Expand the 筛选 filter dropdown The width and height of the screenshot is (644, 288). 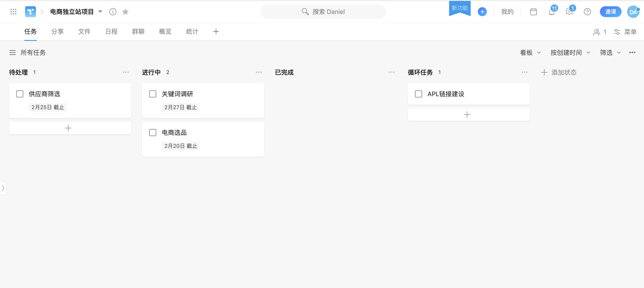click(x=610, y=53)
